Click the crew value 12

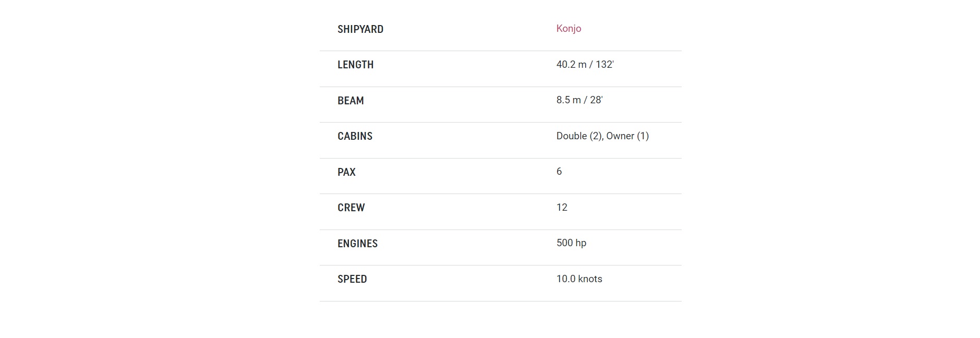(562, 207)
